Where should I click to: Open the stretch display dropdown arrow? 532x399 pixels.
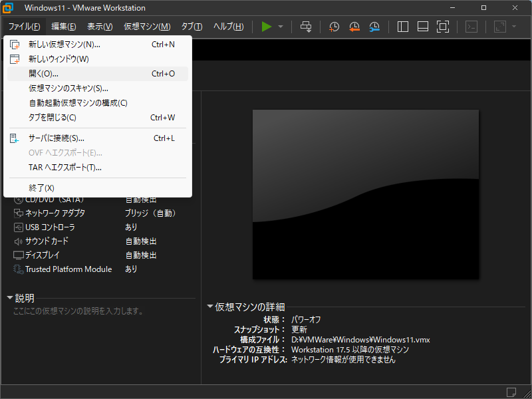click(x=513, y=27)
